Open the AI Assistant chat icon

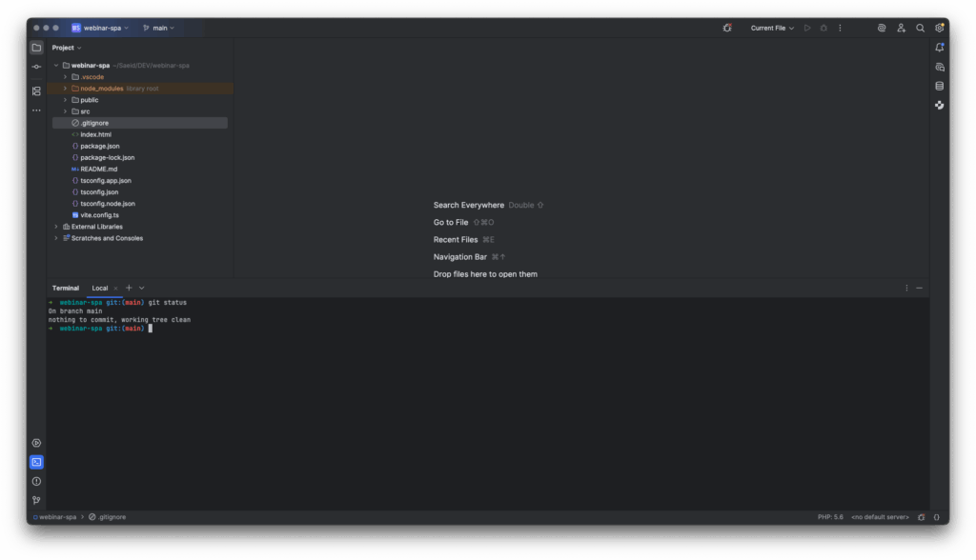[940, 67]
